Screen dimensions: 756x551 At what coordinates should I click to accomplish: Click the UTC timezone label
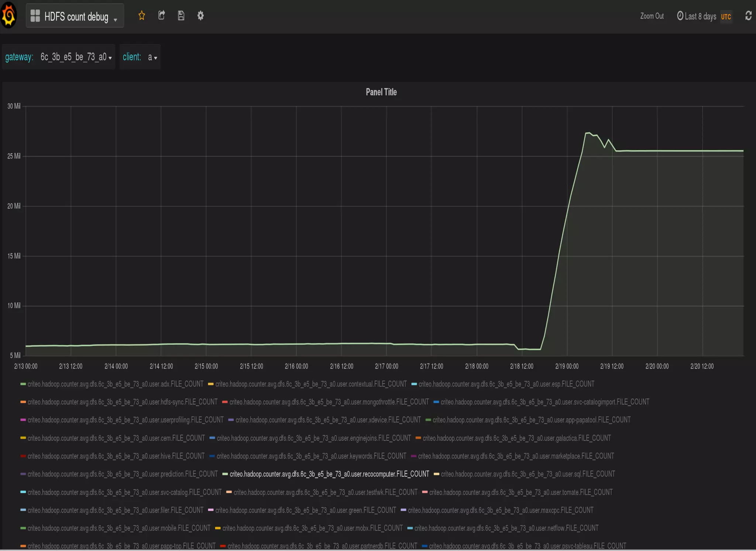(726, 17)
